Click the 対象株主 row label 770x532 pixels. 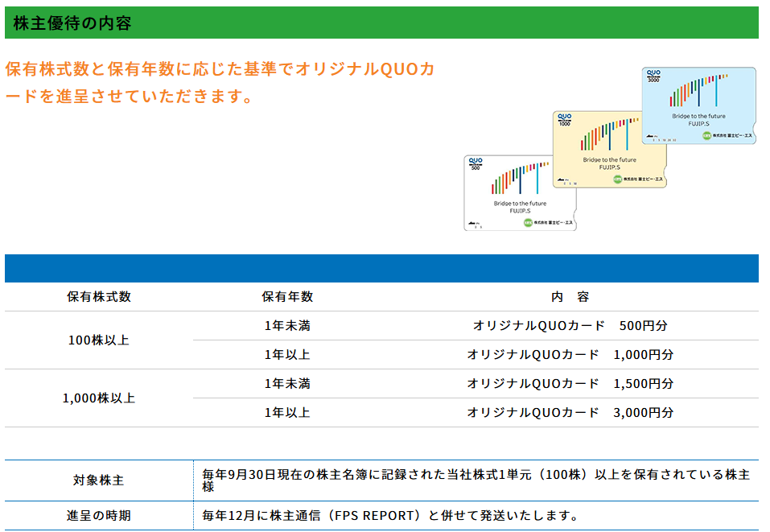(x=99, y=480)
